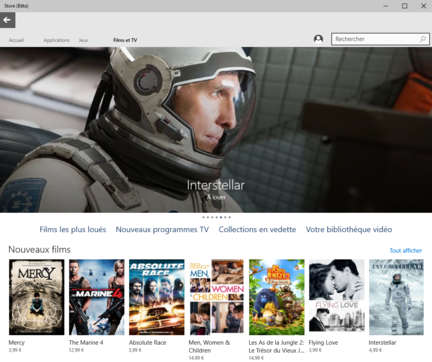The height and width of the screenshot is (362, 432).
Task: Switch to the Accueil tab
Action: (16, 40)
